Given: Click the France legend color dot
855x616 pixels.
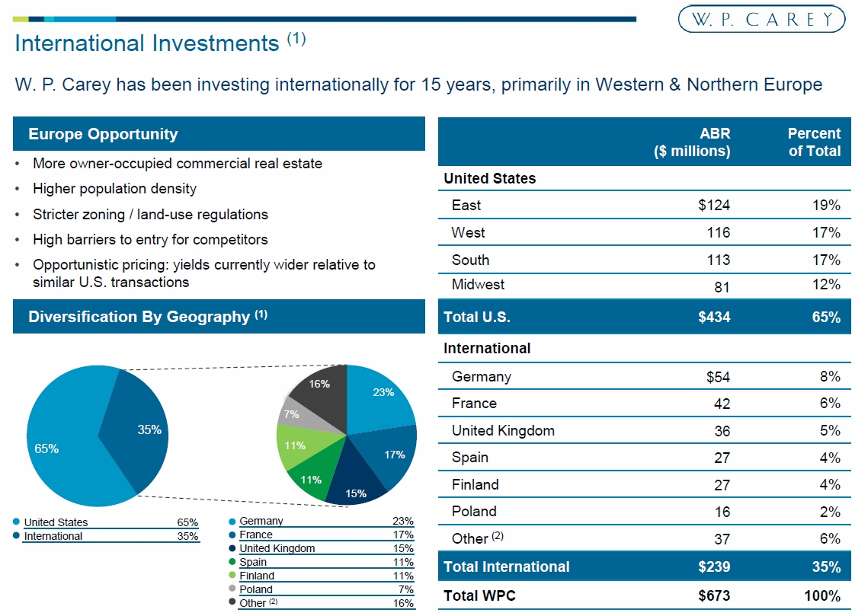Looking at the screenshot, I should [232, 535].
